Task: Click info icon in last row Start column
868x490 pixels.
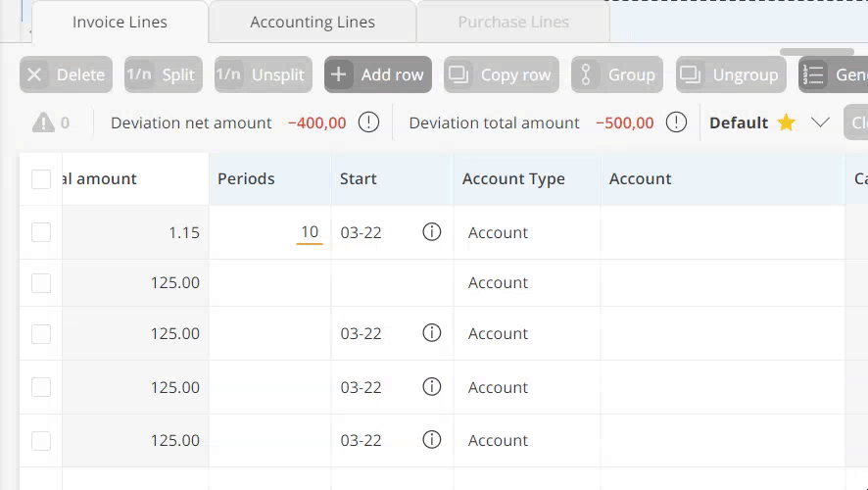Action: click(431, 440)
